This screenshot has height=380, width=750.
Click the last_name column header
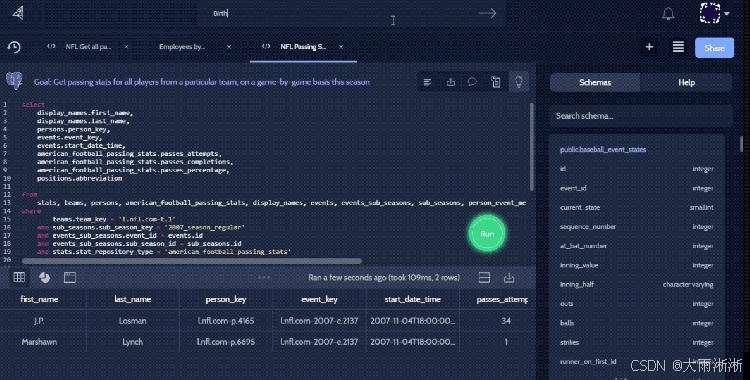point(132,299)
